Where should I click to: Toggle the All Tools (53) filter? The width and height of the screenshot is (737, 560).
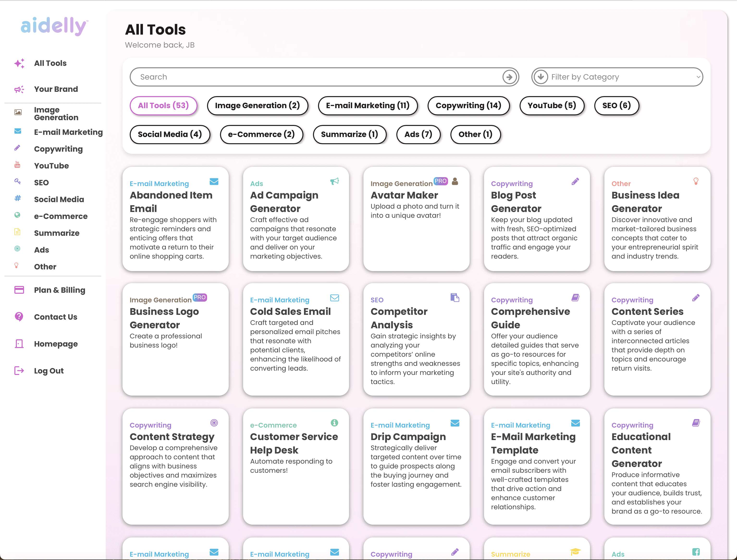163,106
